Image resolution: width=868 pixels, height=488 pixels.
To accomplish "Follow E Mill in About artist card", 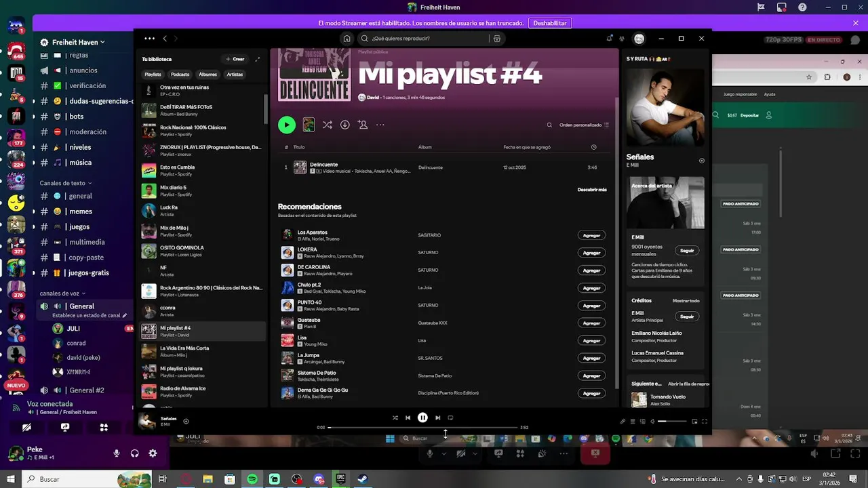I will (687, 250).
